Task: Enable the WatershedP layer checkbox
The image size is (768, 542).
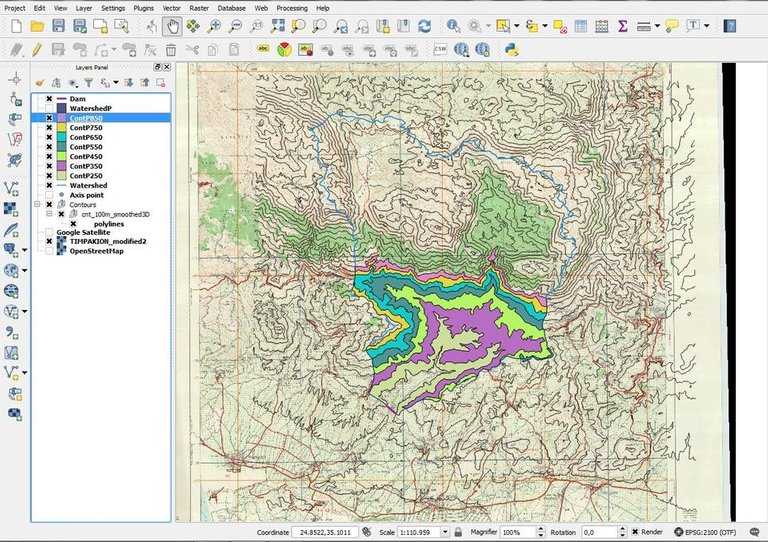Action: click(x=49, y=108)
